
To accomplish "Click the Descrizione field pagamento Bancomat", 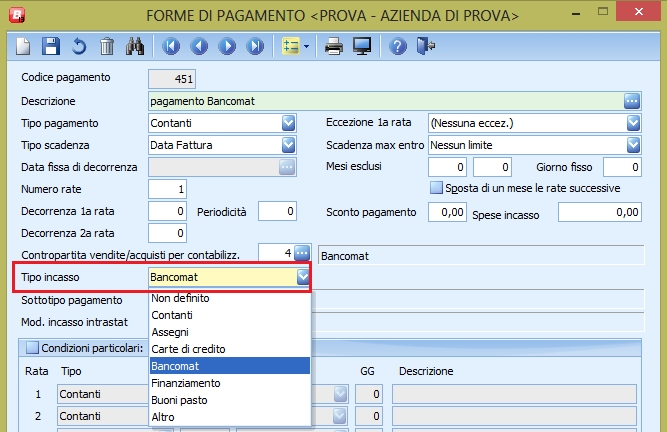I will pos(386,101).
